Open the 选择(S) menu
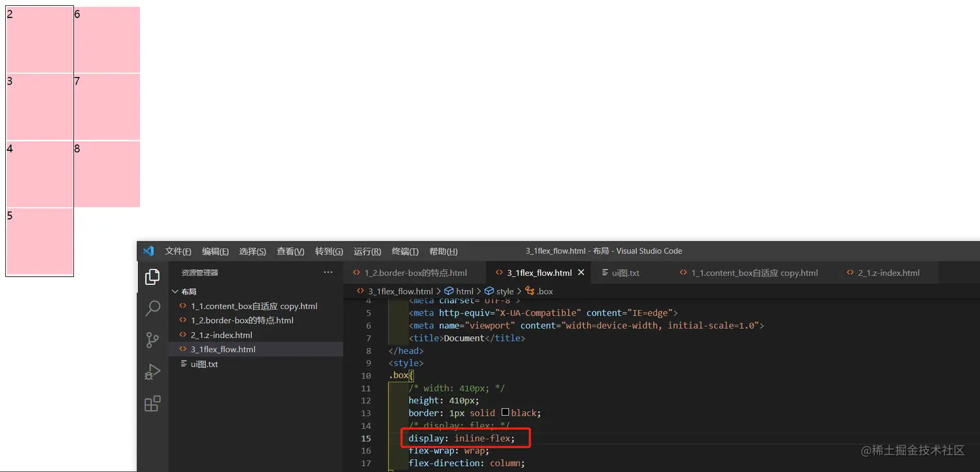 253,251
